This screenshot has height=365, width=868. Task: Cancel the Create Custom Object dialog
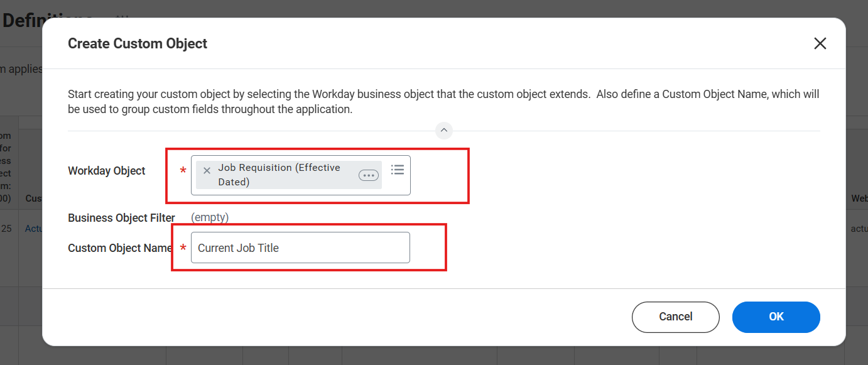tap(675, 317)
